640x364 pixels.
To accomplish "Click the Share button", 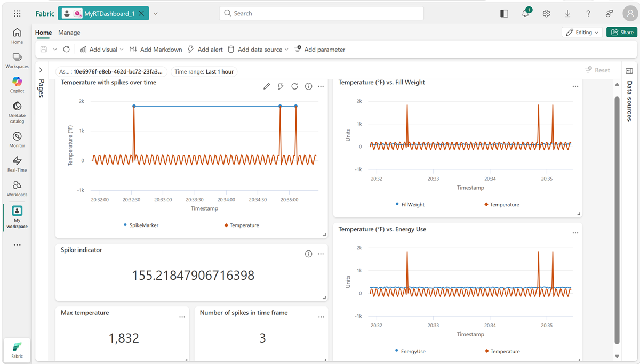I will 622,33.
